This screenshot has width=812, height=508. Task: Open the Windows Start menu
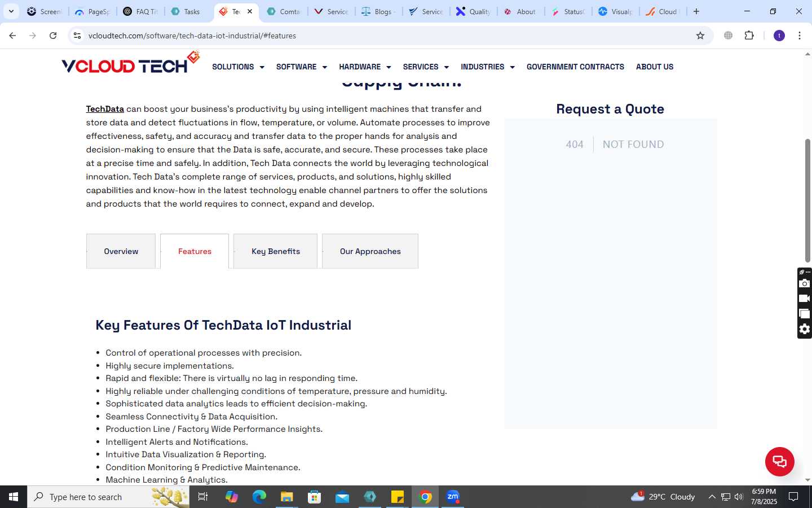pyautogui.click(x=14, y=497)
